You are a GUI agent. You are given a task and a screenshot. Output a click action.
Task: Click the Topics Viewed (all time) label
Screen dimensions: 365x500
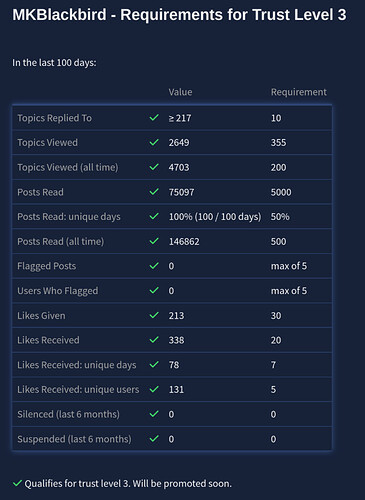click(68, 167)
